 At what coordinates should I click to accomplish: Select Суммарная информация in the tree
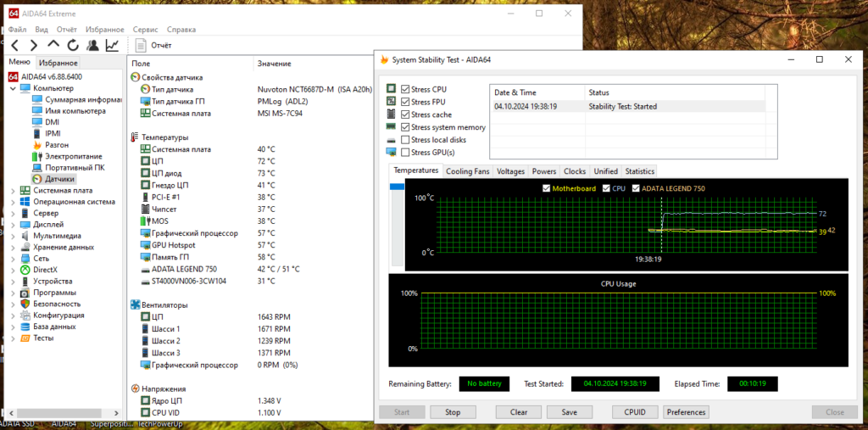tap(83, 100)
